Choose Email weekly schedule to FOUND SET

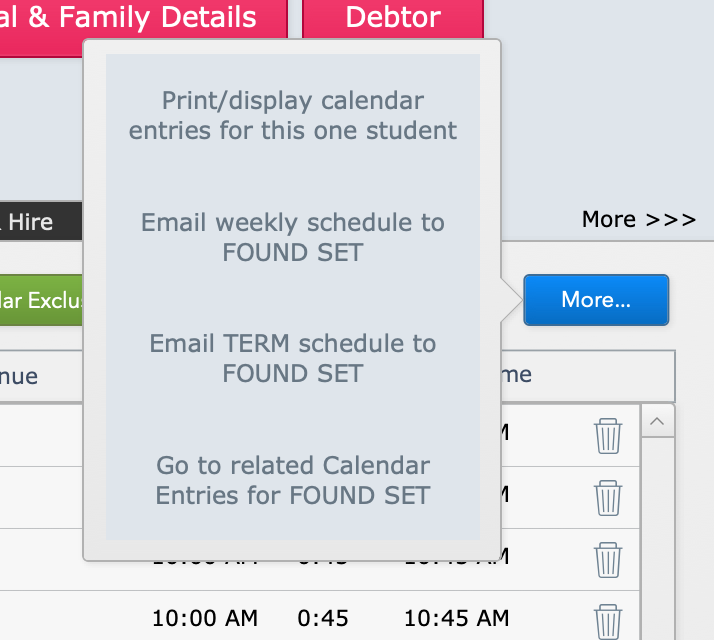point(293,237)
